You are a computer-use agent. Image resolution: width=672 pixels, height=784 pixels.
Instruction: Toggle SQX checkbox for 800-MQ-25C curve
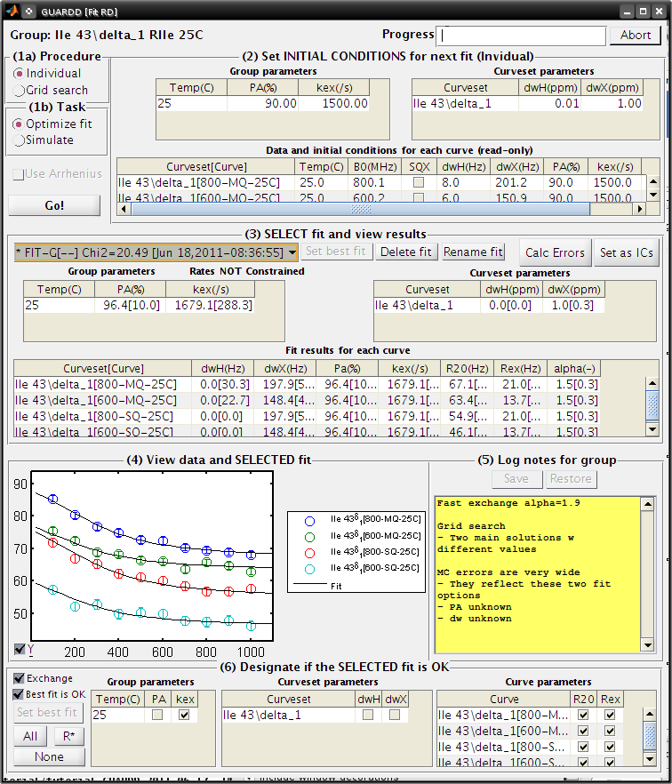tap(419, 183)
